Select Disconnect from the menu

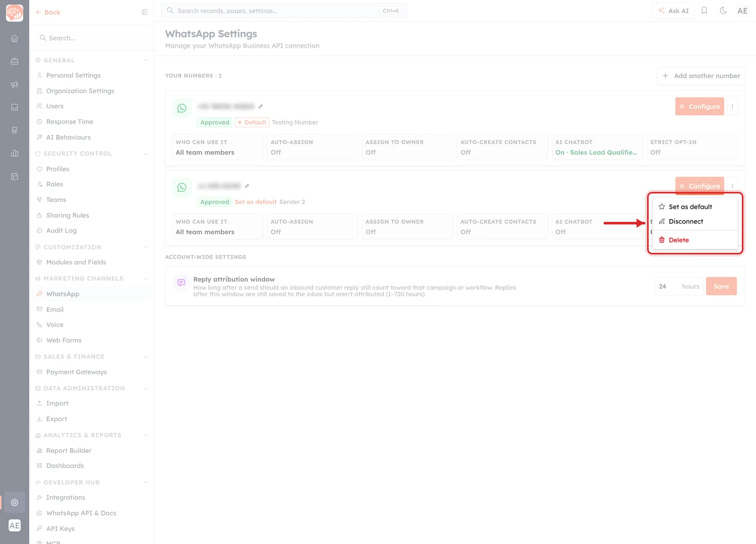pos(695,221)
